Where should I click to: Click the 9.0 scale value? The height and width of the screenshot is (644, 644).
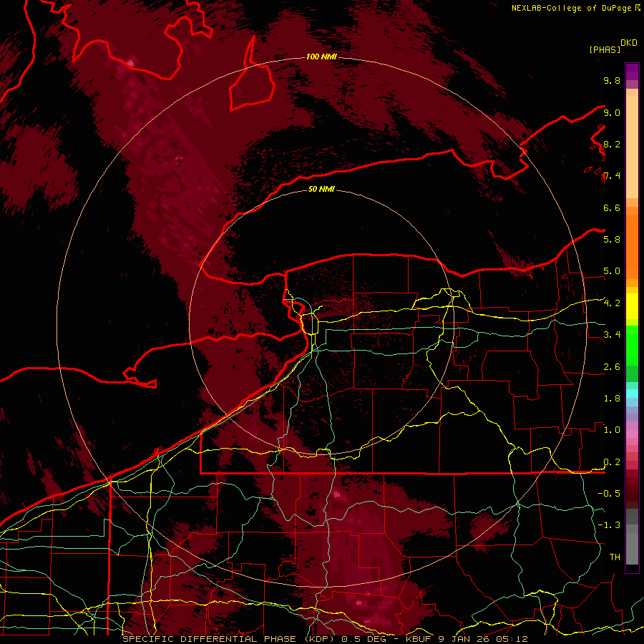tap(612, 112)
